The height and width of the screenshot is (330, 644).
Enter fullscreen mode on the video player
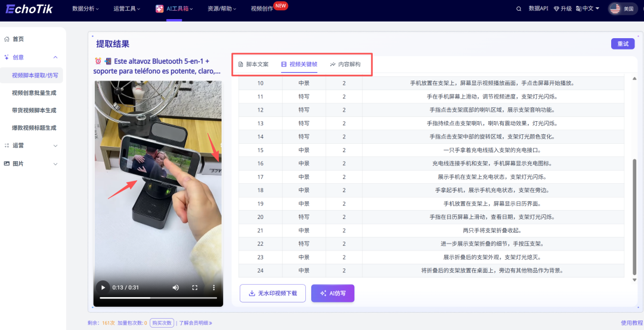pyautogui.click(x=194, y=287)
